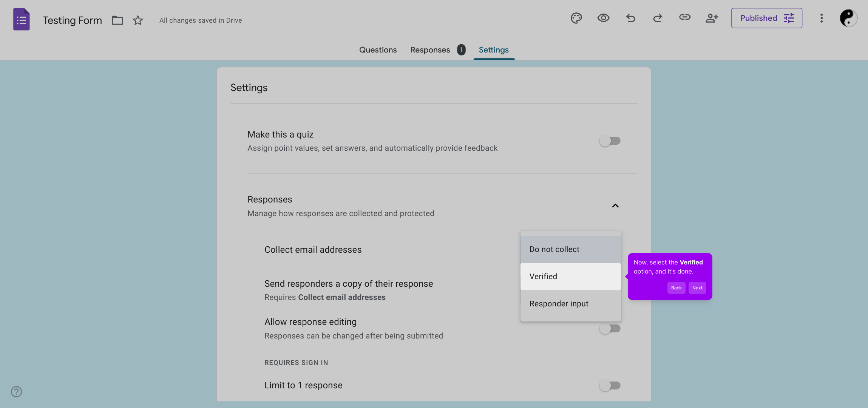
Task: Enable the Make this a quiz toggle
Action: tap(610, 141)
